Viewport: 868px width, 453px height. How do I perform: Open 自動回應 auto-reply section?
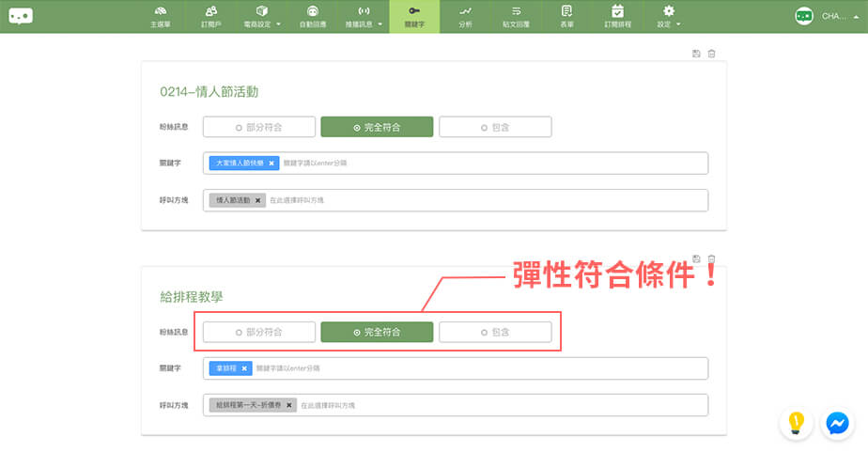click(x=311, y=16)
